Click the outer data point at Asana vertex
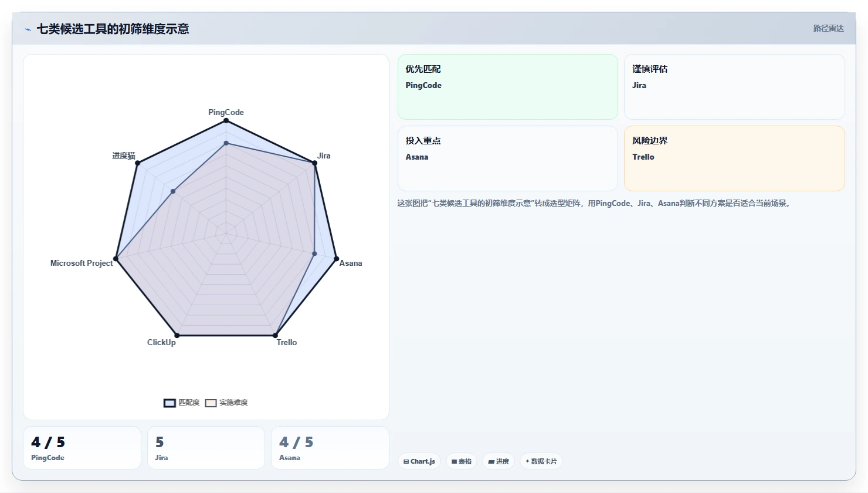868x493 pixels. [x=337, y=259]
